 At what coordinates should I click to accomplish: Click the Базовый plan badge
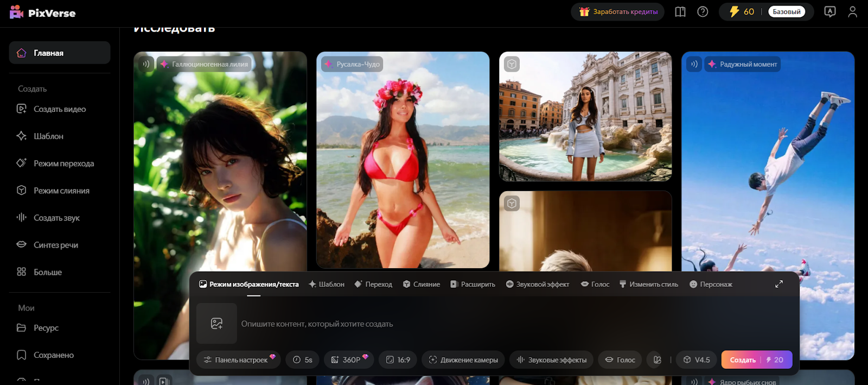pos(787,11)
